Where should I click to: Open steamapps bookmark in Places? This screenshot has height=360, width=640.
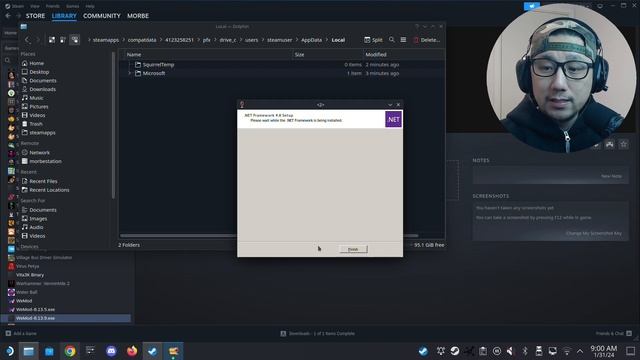tap(38, 133)
